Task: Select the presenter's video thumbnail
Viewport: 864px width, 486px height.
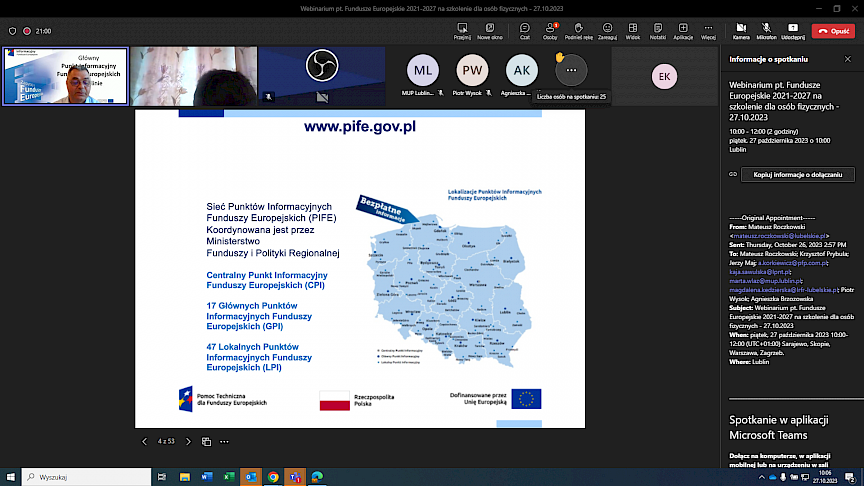Action: click(x=65, y=76)
